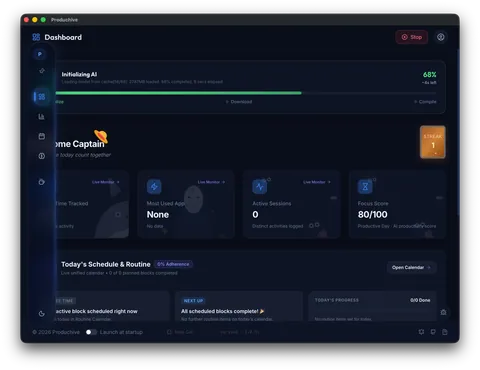Screen dimensions: 480x370
Task: Click the Focus Score label
Action: tap(373, 203)
